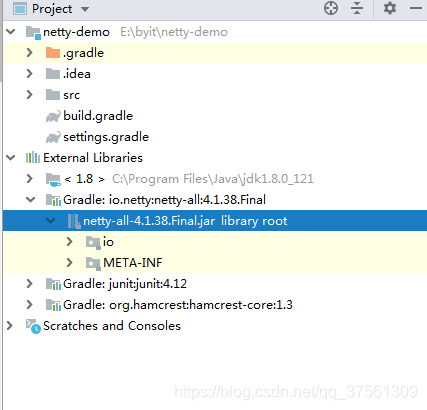Viewport: 427px width, 410px height.
Task: Select the META-INF label
Action: [x=133, y=263]
